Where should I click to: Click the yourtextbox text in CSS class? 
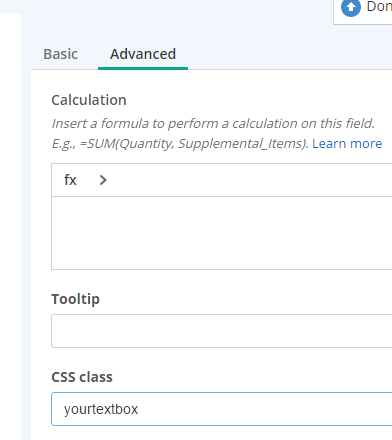pyautogui.click(x=101, y=409)
